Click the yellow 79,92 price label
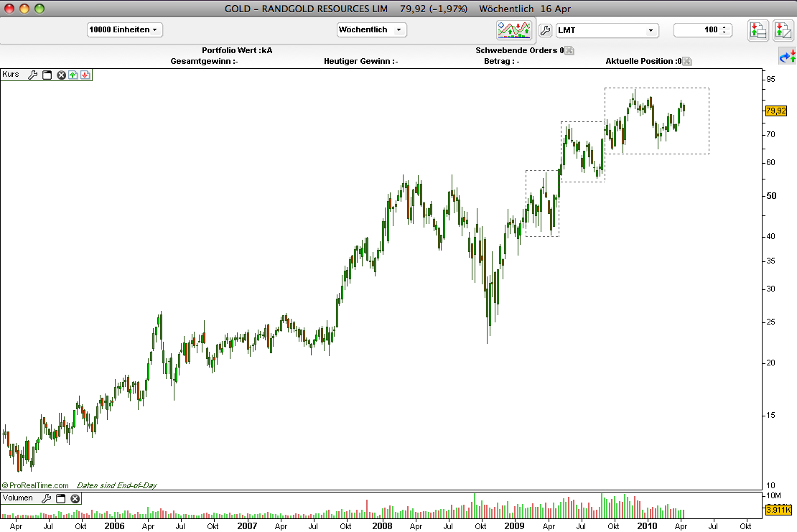797x532 pixels. tap(776, 111)
